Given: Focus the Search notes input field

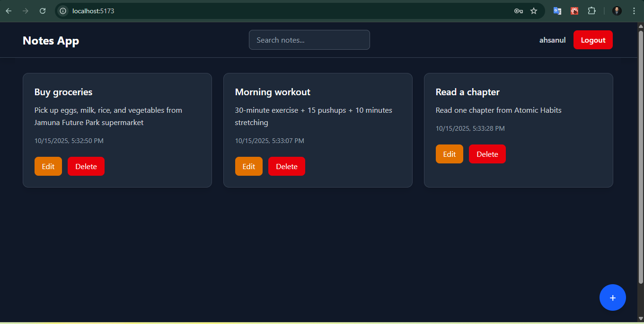Looking at the screenshot, I should pos(309,40).
